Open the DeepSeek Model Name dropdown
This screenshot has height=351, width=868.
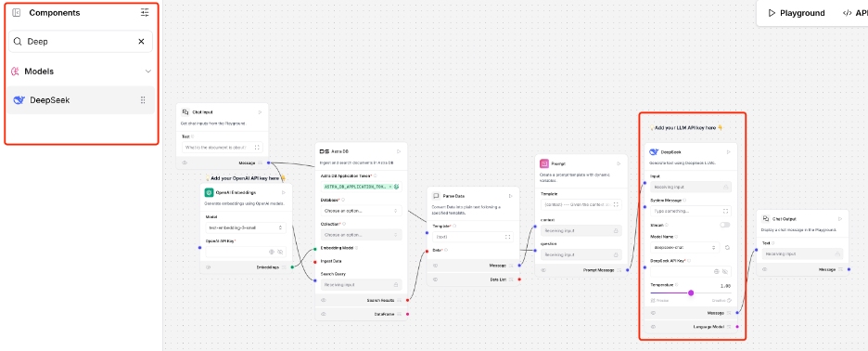point(684,247)
